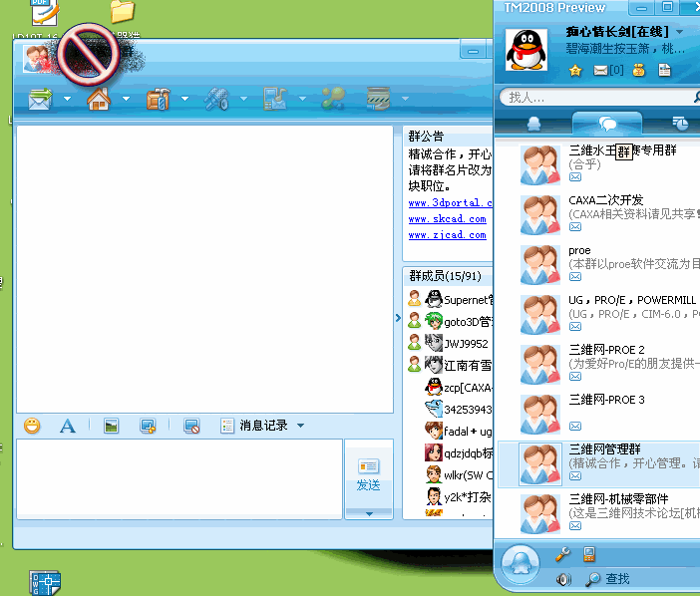Click the mobile phone icon at bottom
This screenshot has width=700, height=596.
click(589, 554)
